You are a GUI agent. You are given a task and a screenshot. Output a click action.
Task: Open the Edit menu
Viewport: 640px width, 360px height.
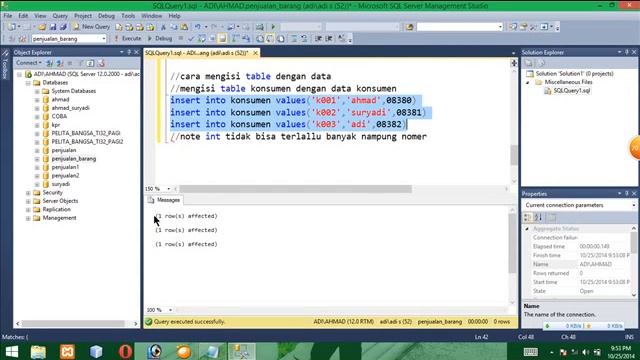[23, 16]
